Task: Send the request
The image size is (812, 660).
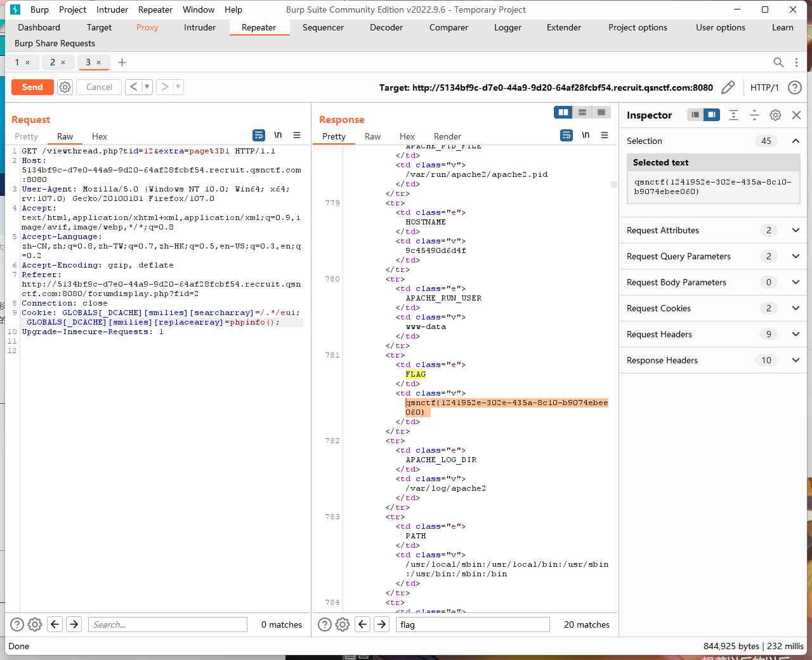Action: (x=32, y=87)
